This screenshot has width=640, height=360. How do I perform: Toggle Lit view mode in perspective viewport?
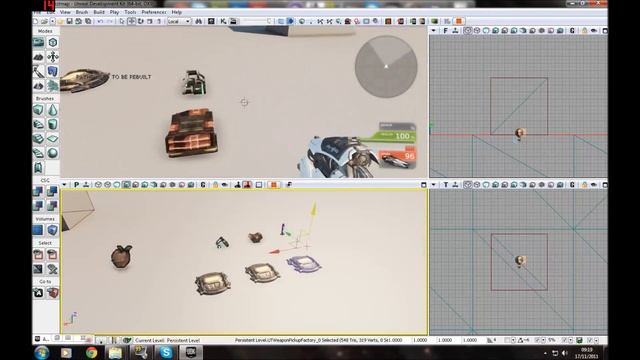coord(127,185)
